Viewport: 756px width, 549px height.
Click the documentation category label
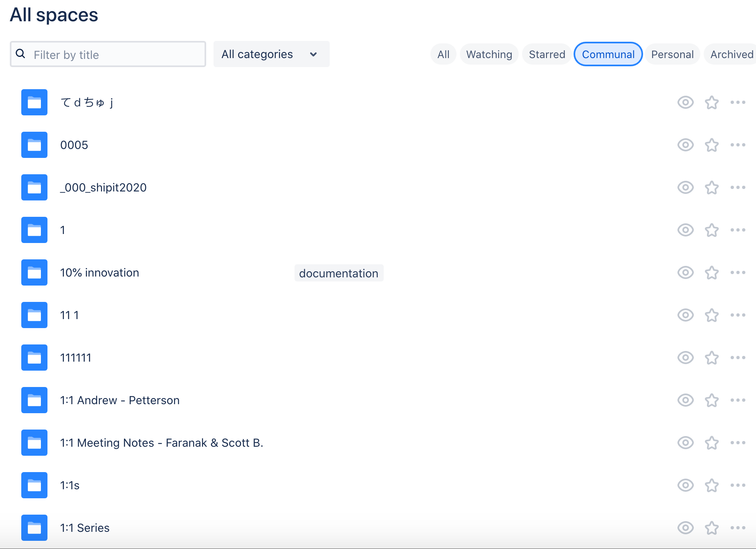[339, 273]
